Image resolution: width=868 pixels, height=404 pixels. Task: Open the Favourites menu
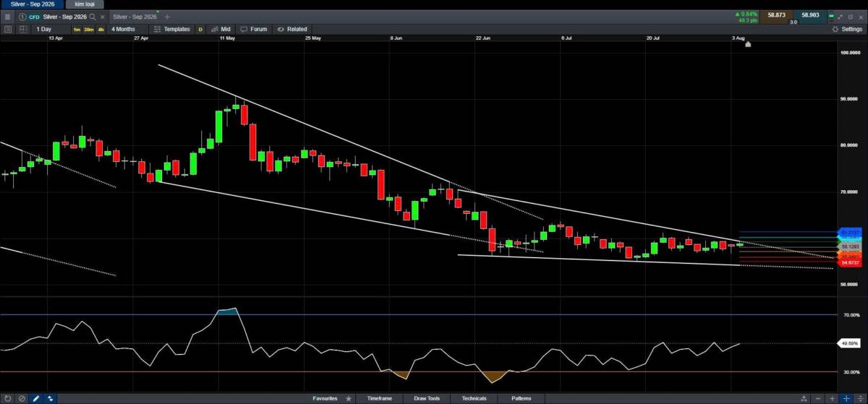click(x=325, y=398)
